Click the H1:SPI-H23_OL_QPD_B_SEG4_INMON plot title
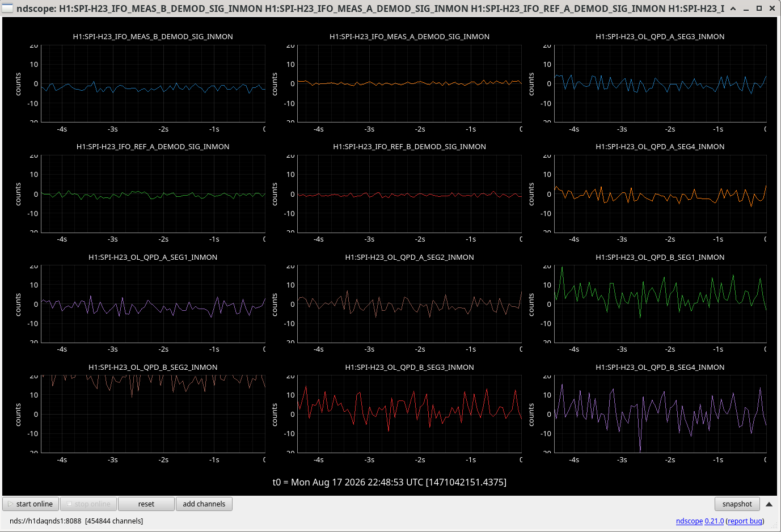Viewport: 781px width, 532px height. pyautogui.click(x=660, y=367)
